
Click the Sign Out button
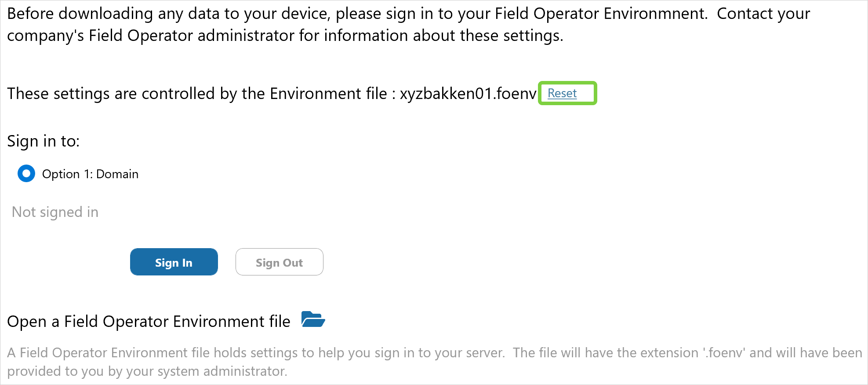pyautogui.click(x=279, y=262)
